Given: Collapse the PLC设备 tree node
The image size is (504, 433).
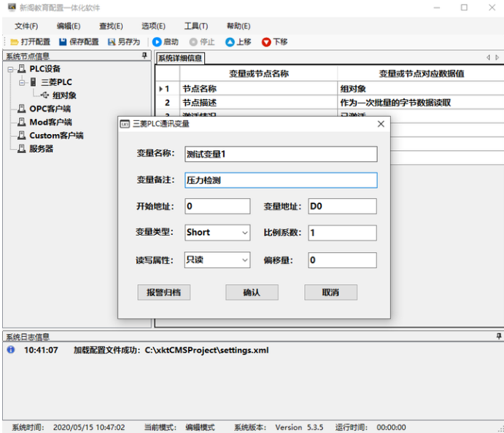Looking at the screenshot, I should (x=11, y=69).
